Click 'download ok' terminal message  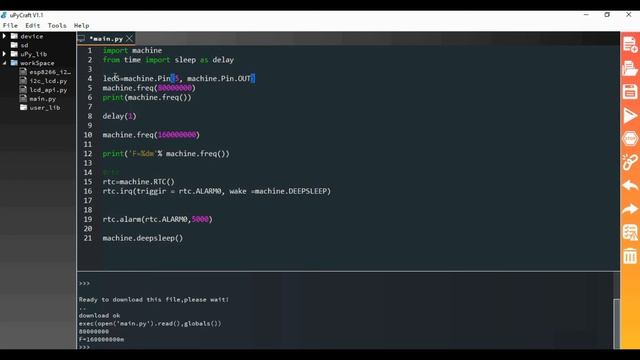click(x=99, y=315)
